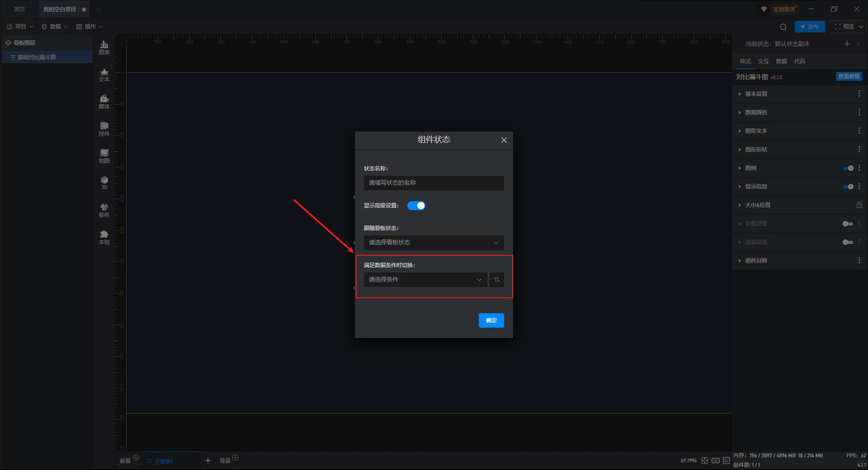Open the 套件 kit component panel

pyautogui.click(x=104, y=210)
